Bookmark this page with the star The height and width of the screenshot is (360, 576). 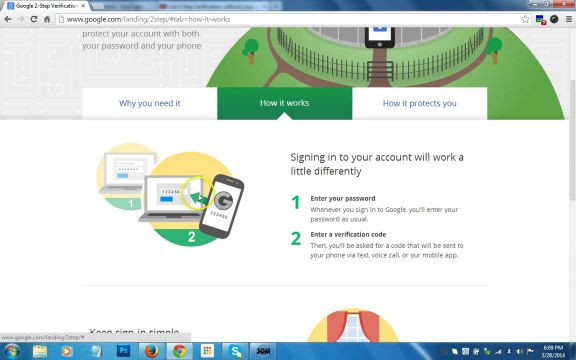(525, 19)
